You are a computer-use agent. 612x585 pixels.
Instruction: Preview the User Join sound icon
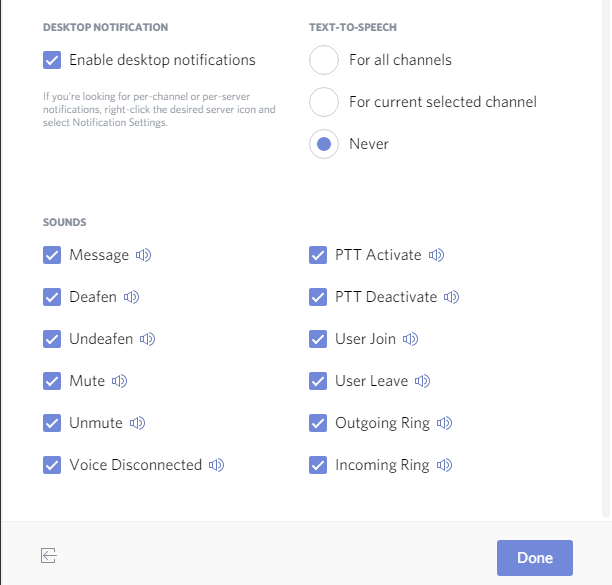[410, 339]
